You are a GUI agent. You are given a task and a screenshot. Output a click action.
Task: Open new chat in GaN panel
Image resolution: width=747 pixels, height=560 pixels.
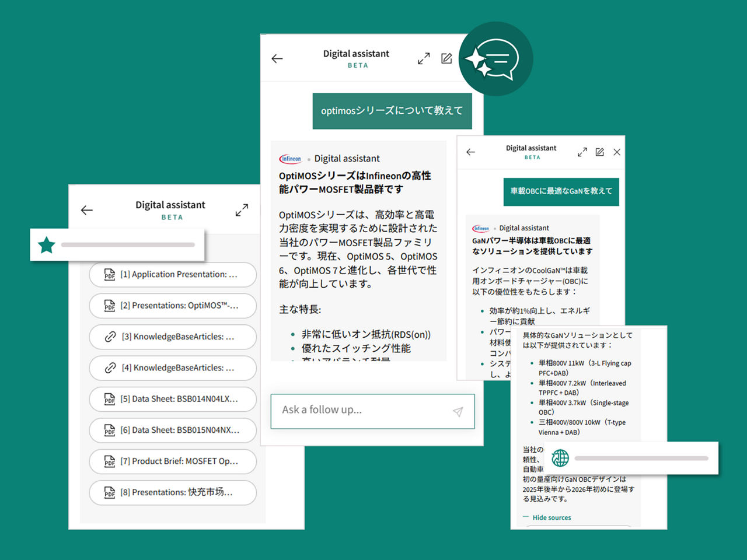[599, 152]
